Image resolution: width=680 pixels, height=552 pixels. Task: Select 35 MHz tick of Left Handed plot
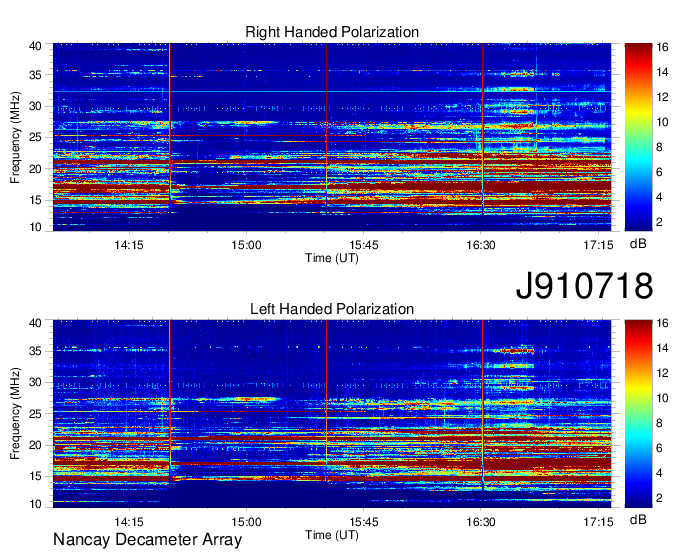tap(36, 351)
